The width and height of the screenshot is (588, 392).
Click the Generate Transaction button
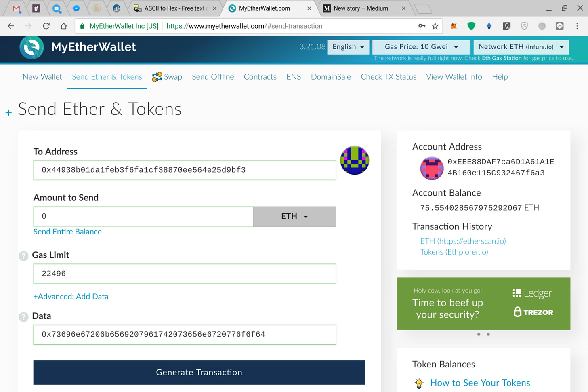pos(199,372)
